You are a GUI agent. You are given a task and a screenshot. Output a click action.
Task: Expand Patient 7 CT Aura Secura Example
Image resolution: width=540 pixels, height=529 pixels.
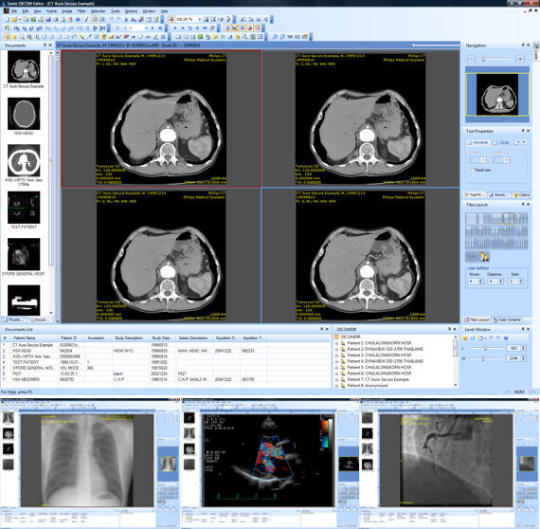click(x=336, y=380)
